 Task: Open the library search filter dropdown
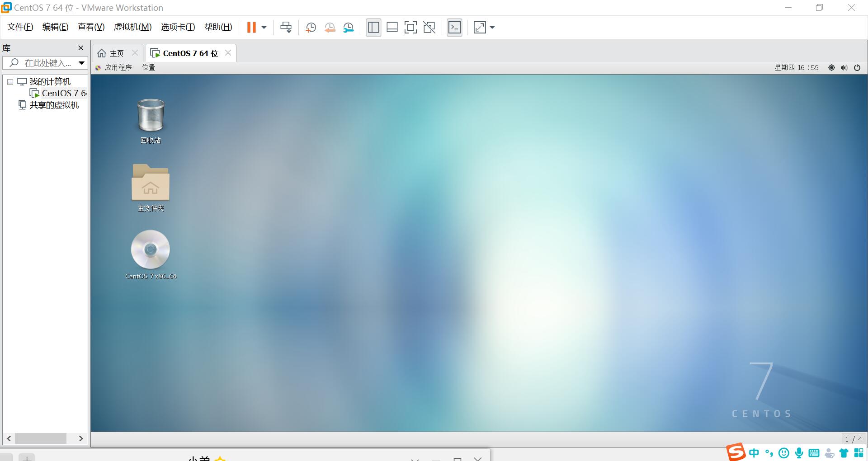pyautogui.click(x=81, y=63)
